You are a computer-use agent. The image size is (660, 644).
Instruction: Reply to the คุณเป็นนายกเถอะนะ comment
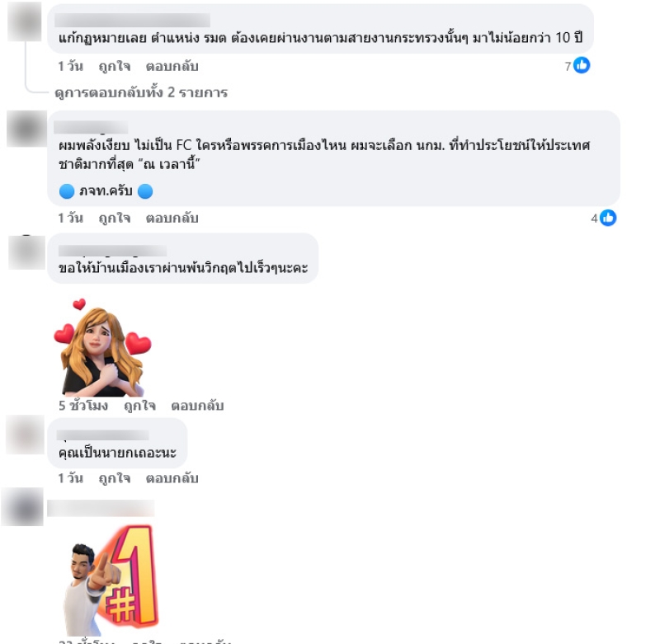coord(172,478)
